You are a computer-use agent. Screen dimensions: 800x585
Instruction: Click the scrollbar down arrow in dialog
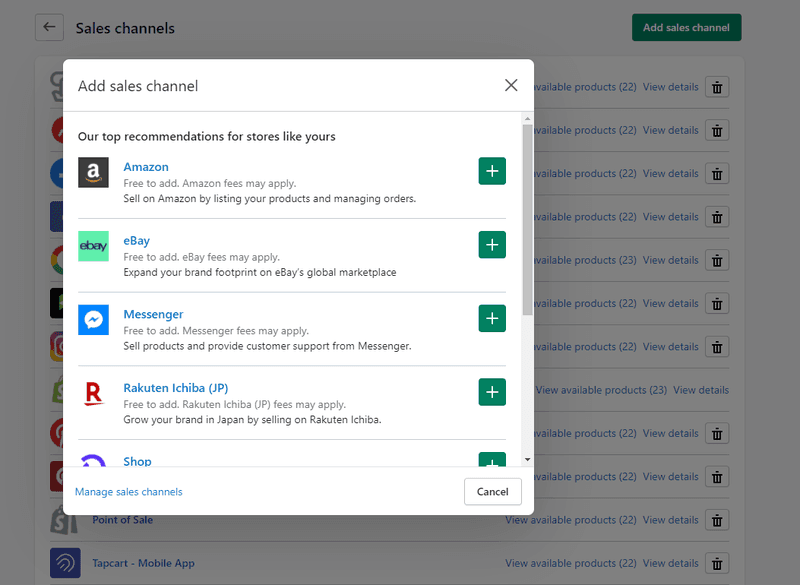(x=528, y=460)
